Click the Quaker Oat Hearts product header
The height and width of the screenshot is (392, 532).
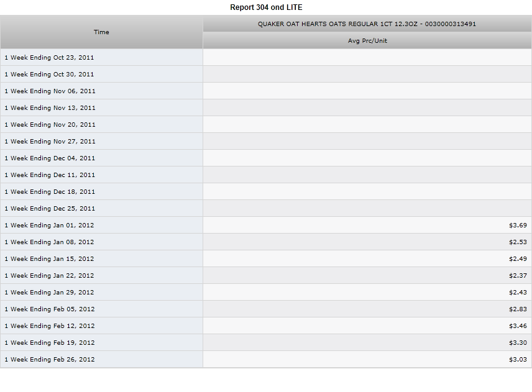367,24
